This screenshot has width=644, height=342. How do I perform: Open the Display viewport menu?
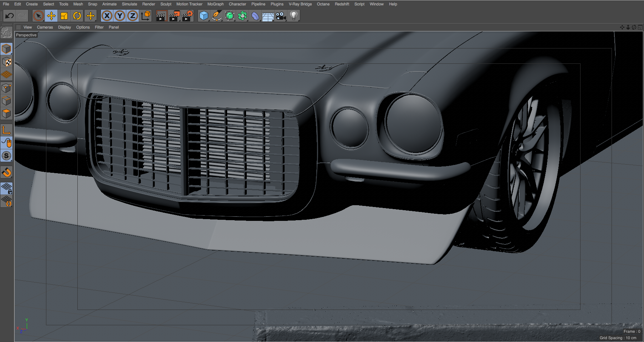[x=64, y=27]
